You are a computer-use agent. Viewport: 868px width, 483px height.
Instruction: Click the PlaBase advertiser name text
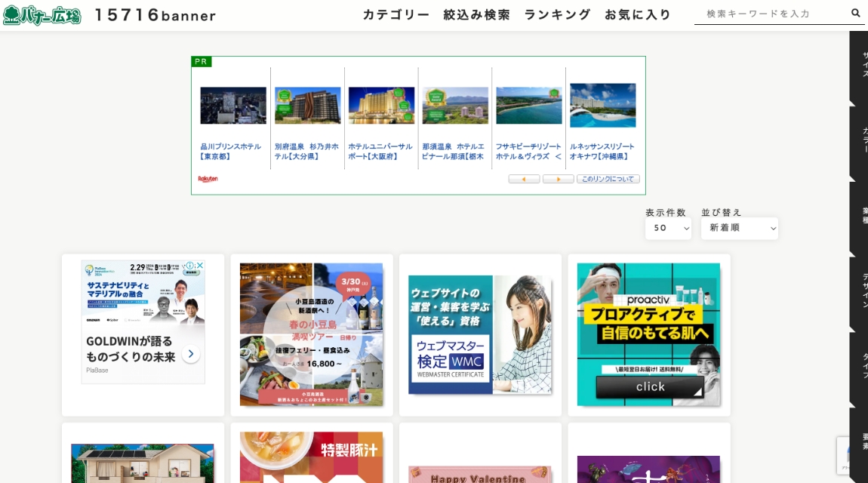tap(97, 370)
